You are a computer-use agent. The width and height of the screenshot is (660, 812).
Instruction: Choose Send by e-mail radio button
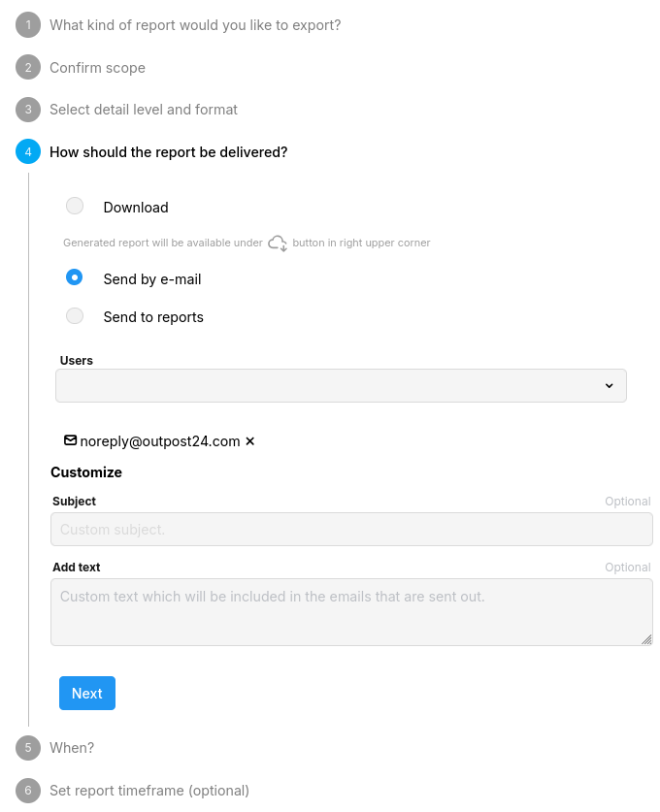[x=75, y=277]
